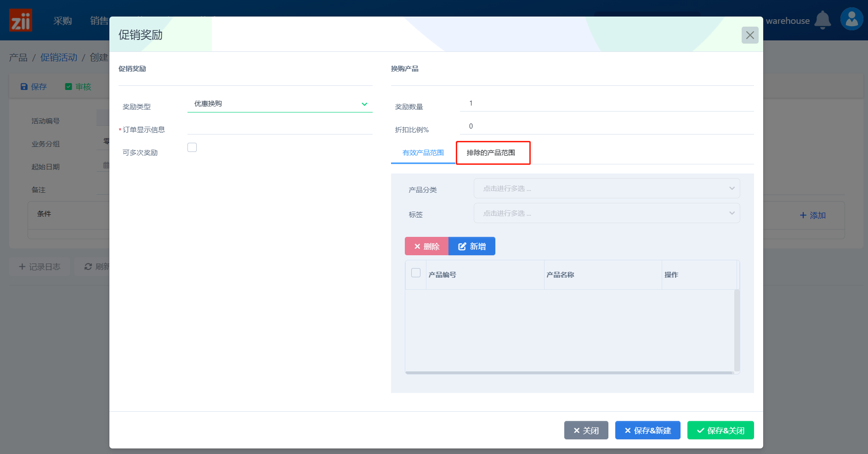Viewport: 868px width, 454px height.
Task: Click 记录日志 in the background page
Action: click(x=40, y=267)
